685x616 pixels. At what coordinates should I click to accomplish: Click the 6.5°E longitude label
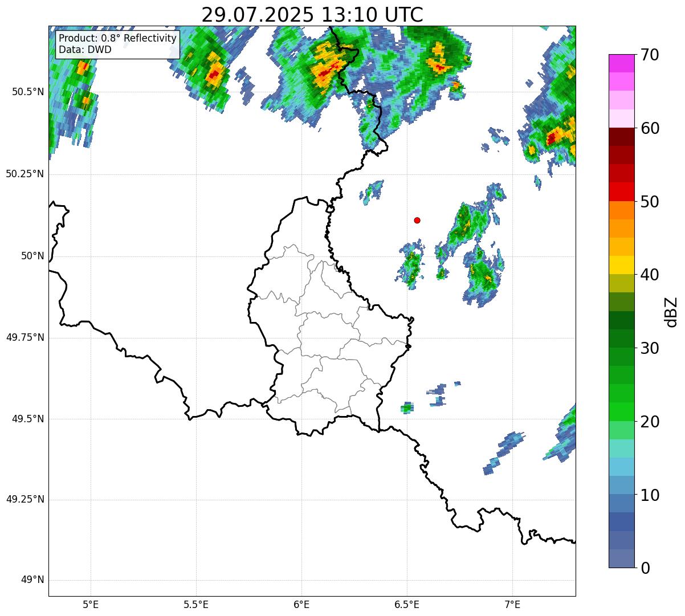point(407,604)
